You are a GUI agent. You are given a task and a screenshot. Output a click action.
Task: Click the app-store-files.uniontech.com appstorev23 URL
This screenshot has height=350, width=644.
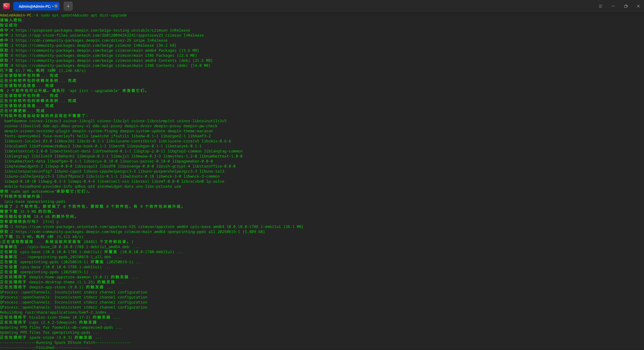[x=89, y=35]
